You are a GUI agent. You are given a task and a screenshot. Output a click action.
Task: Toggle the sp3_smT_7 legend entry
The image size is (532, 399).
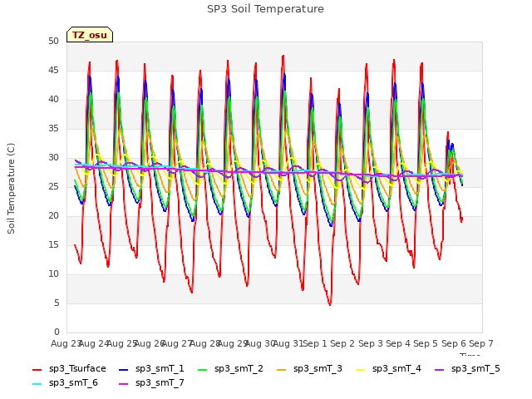[x=151, y=383]
